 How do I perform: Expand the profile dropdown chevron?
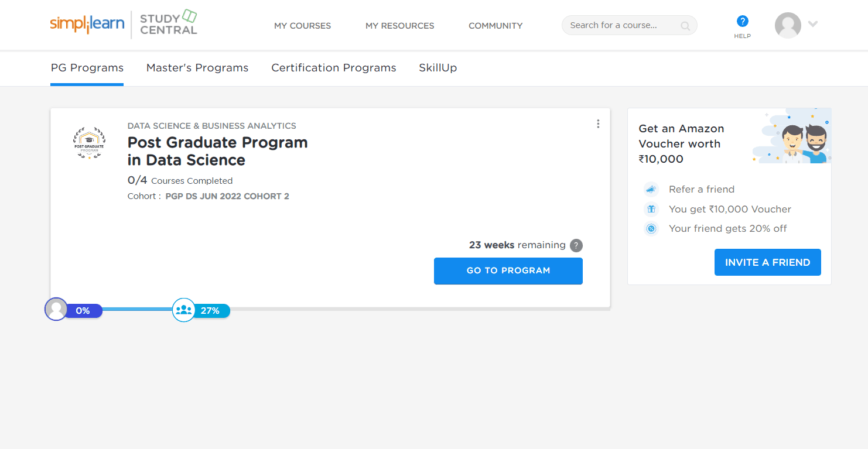(812, 24)
